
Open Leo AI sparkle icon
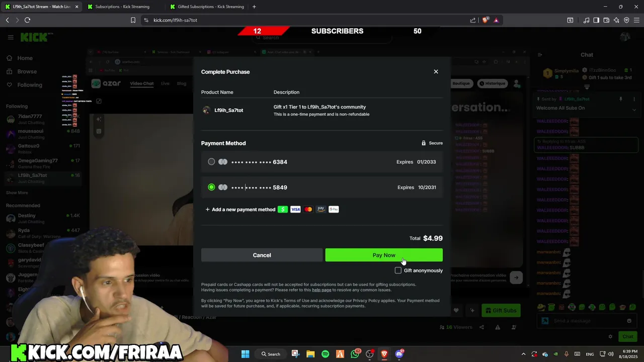coord(616,20)
